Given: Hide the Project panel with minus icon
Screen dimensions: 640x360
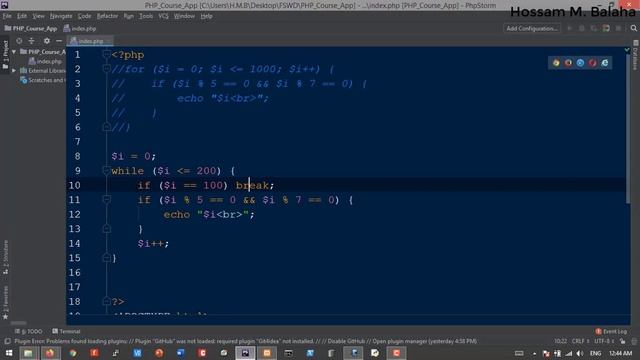Looking at the screenshot, I should 59,41.
